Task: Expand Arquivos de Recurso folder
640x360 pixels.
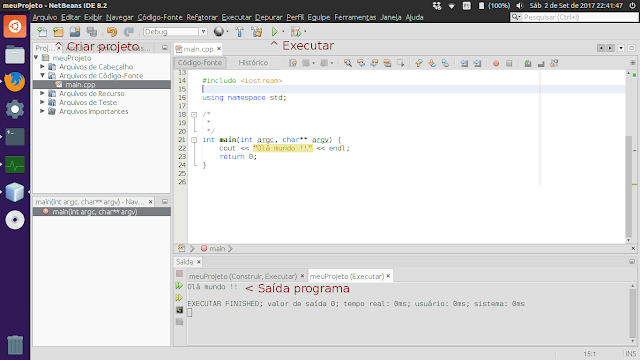Action: [42, 93]
